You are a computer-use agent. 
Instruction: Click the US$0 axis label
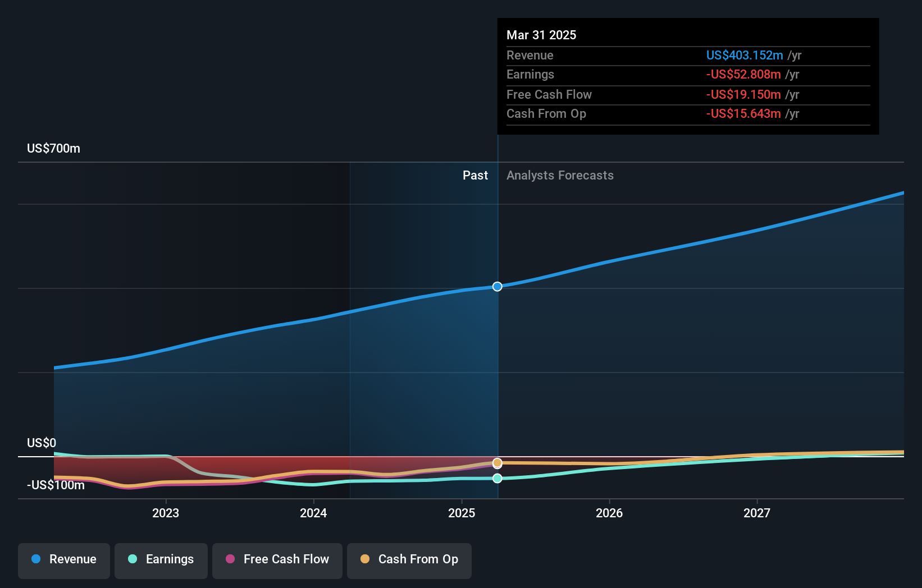click(x=42, y=443)
